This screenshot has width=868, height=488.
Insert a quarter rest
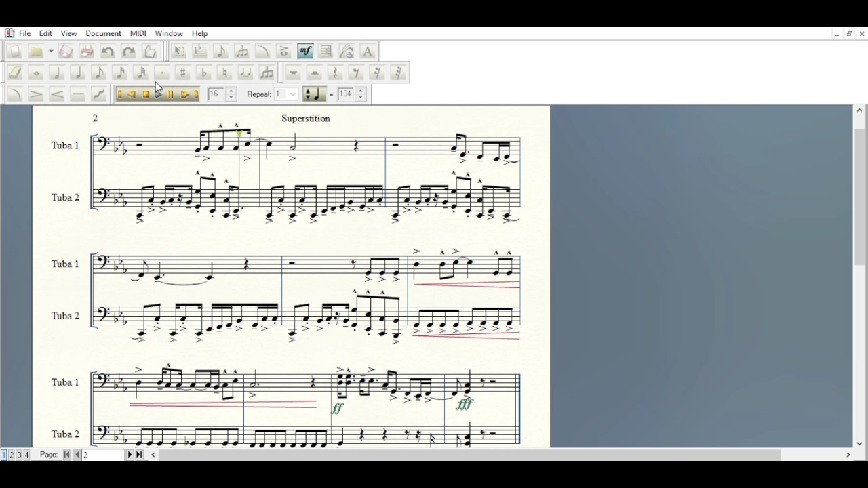coord(336,73)
